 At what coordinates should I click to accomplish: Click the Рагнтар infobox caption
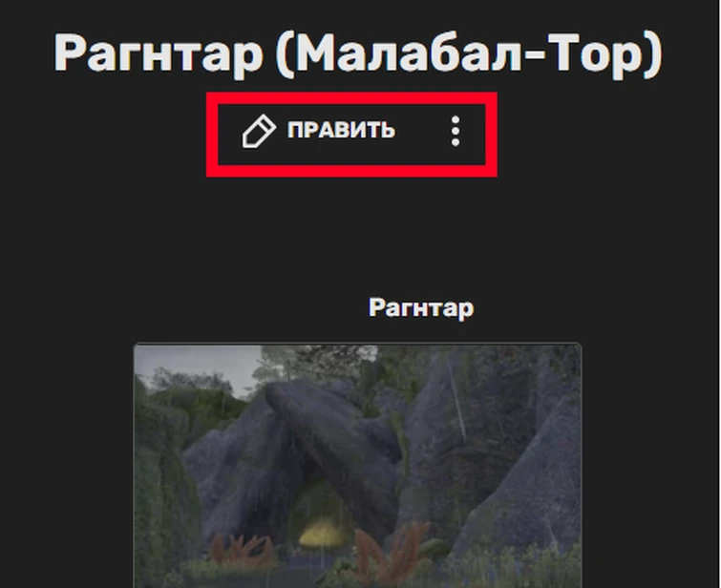pyautogui.click(x=421, y=307)
